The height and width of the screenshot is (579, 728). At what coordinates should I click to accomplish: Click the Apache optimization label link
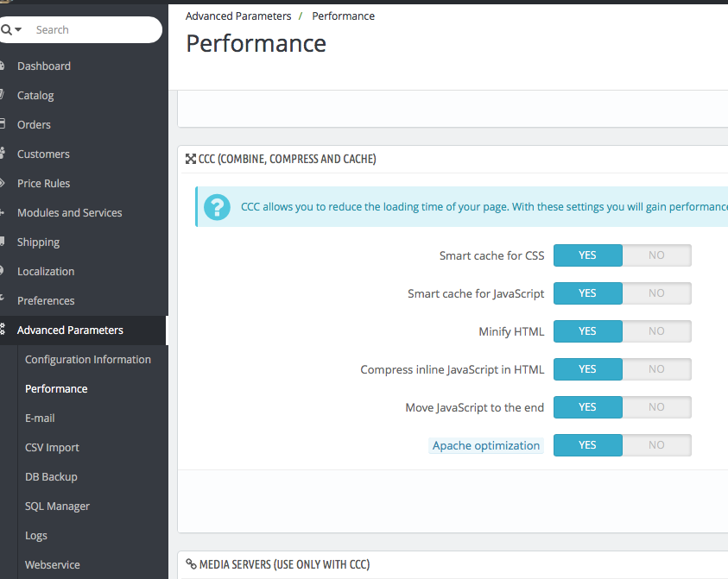486,446
